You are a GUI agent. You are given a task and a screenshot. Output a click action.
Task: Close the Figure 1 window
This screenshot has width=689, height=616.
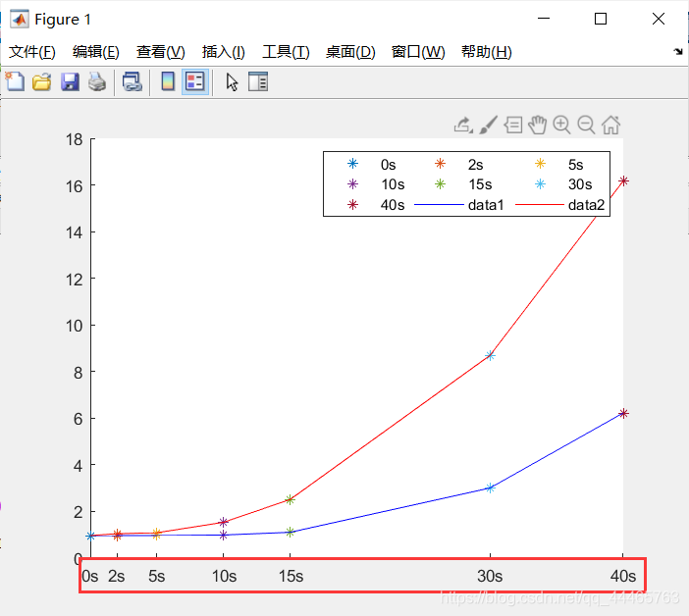659,19
